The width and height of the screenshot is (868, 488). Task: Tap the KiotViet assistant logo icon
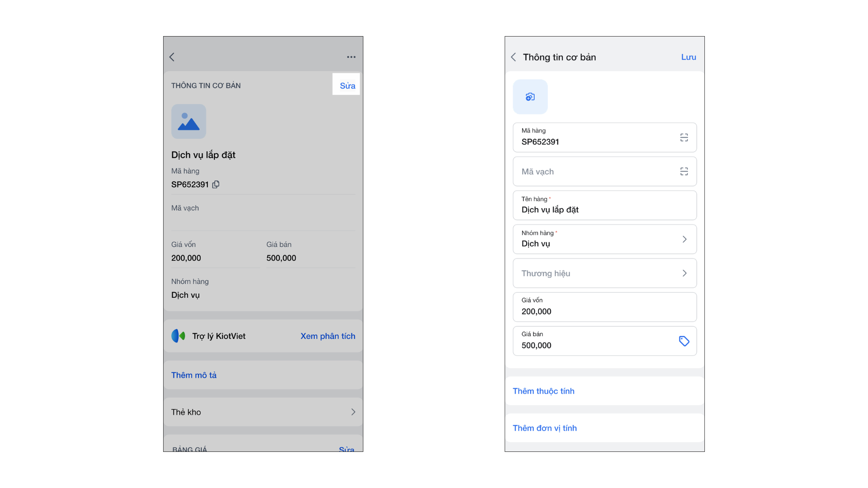(178, 336)
